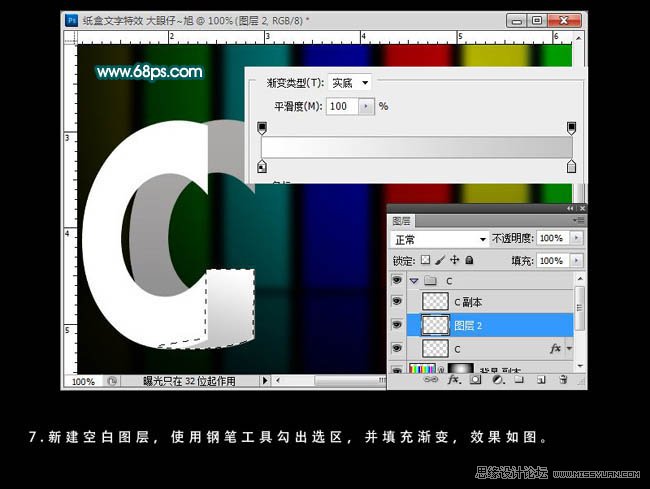Toggle lock position move icon
This screenshot has width=650, height=489.
click(x=455, y=260)
